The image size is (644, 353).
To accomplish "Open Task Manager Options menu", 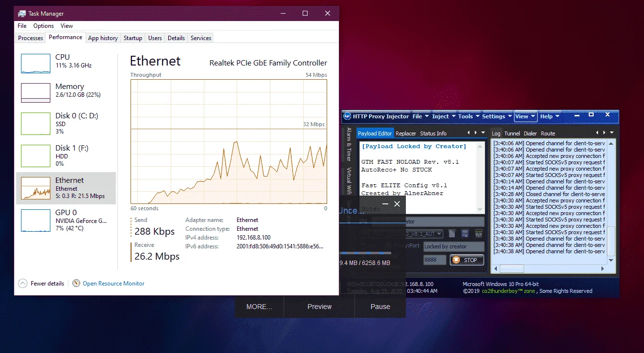I will [44, 26].
